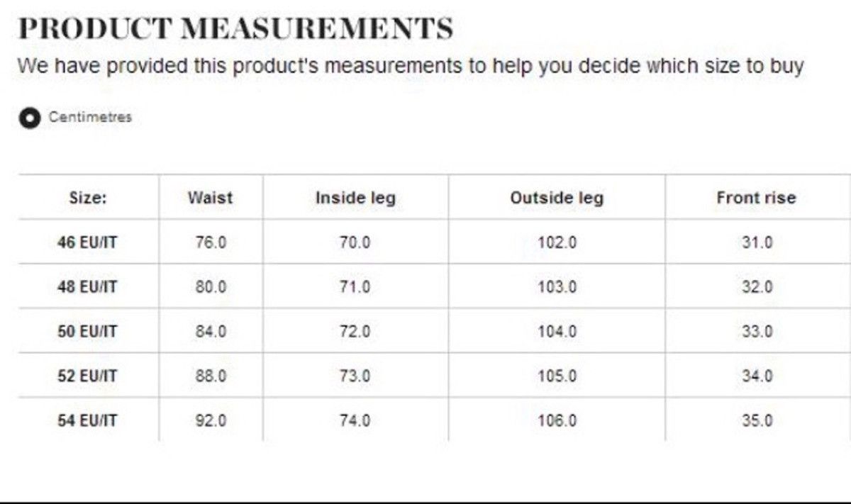
Task: Select the Centimetres radio button
Action: tap(30, 118)
